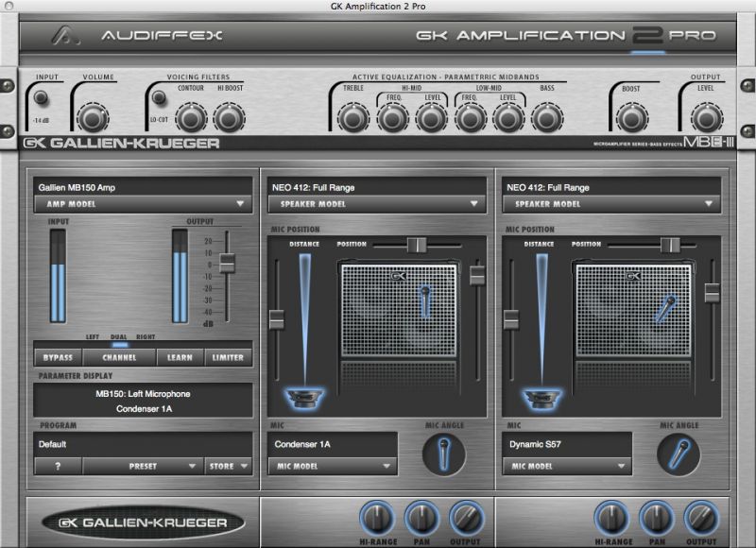Click the left channel Hi-Range knob
The width and height of the screenshot is (756, 548).
pyautogui.click(x=377, y=518)
